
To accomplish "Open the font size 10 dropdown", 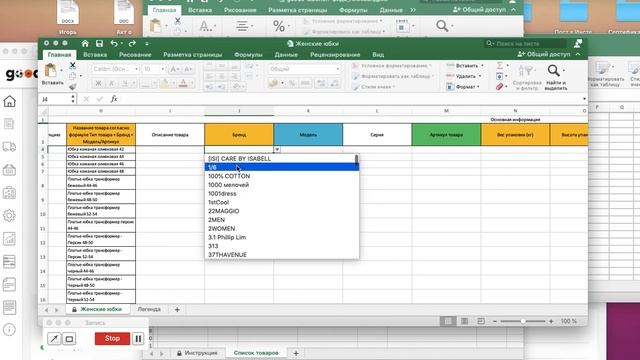I will coord(162,69).
